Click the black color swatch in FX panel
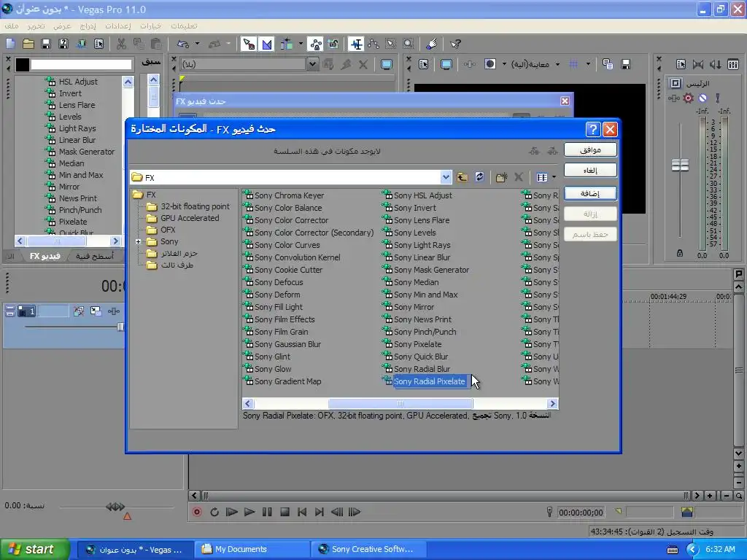 tap(23, 64)
